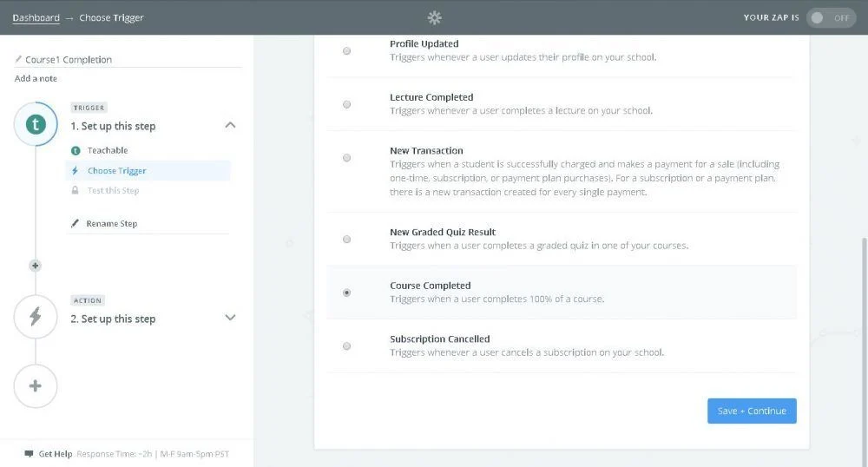Expand the action step chevron
This screenshot has height=467, width=868.
pyautogui.click(x=230, y=318)
